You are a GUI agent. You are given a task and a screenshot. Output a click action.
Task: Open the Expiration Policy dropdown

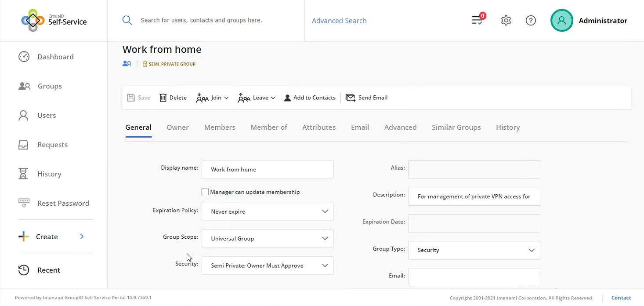(268, 211)
